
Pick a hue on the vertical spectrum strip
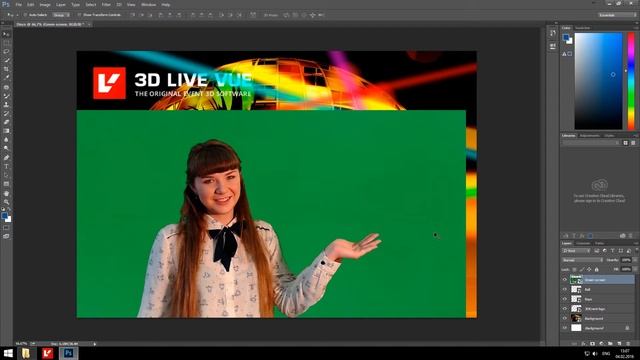click(631, 81)
